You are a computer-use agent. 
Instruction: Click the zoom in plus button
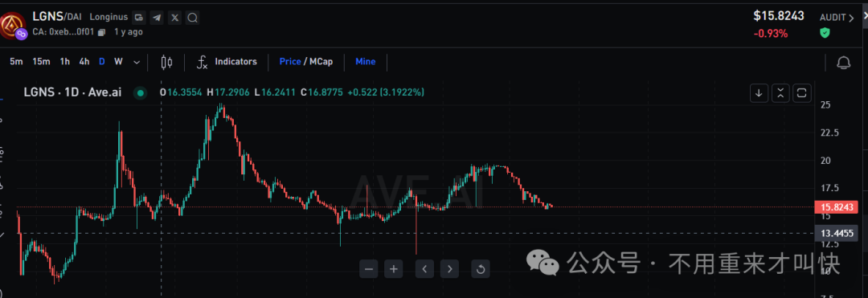(394, 269)
